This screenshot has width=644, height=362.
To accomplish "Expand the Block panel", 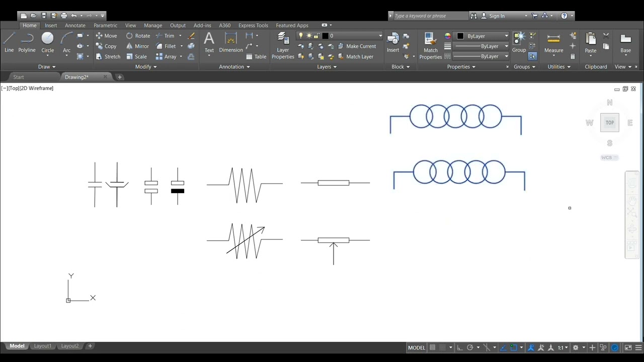I will tap(400, 66).
